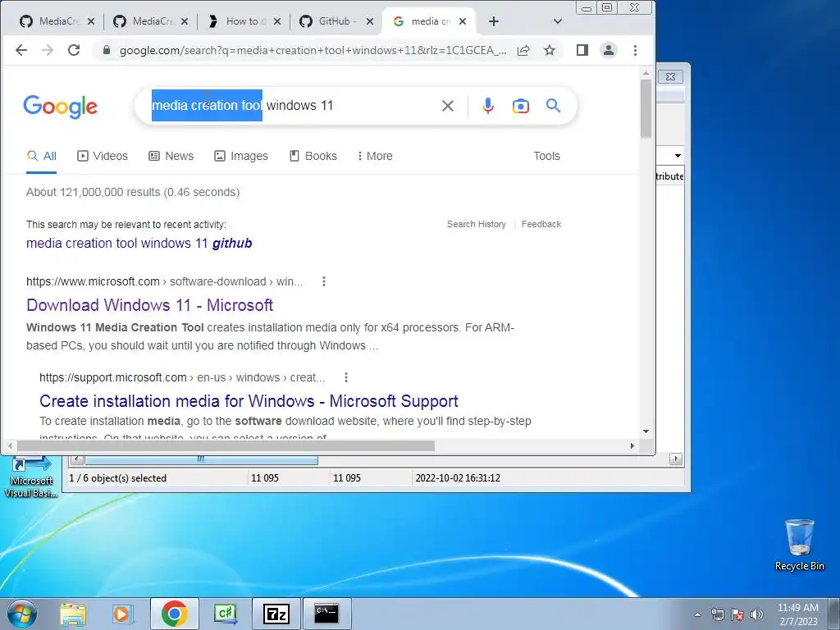Open Windows Explorer from taskbar
Image resolution: width=840 pixels, height=630 pixels.
(x=73, y=614)
